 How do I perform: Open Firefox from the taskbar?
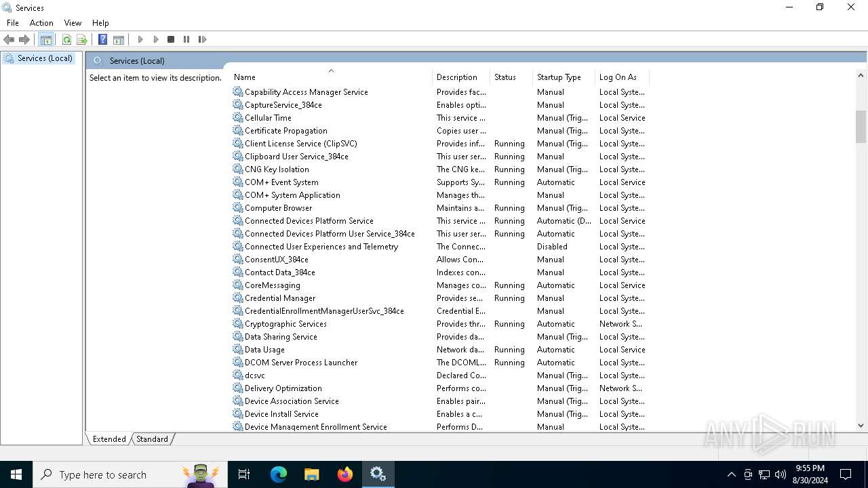(x=345, y=474)
